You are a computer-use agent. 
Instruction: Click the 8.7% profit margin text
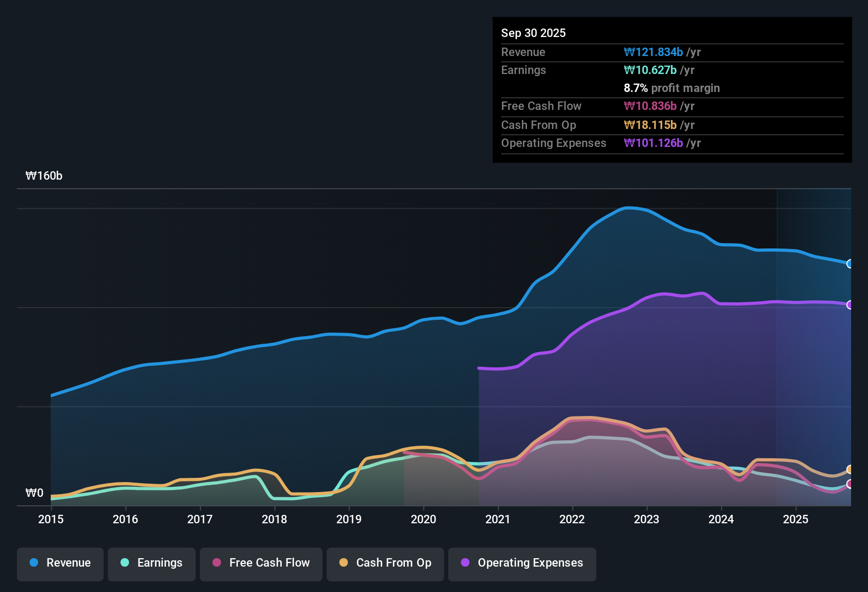coord(672,88)
